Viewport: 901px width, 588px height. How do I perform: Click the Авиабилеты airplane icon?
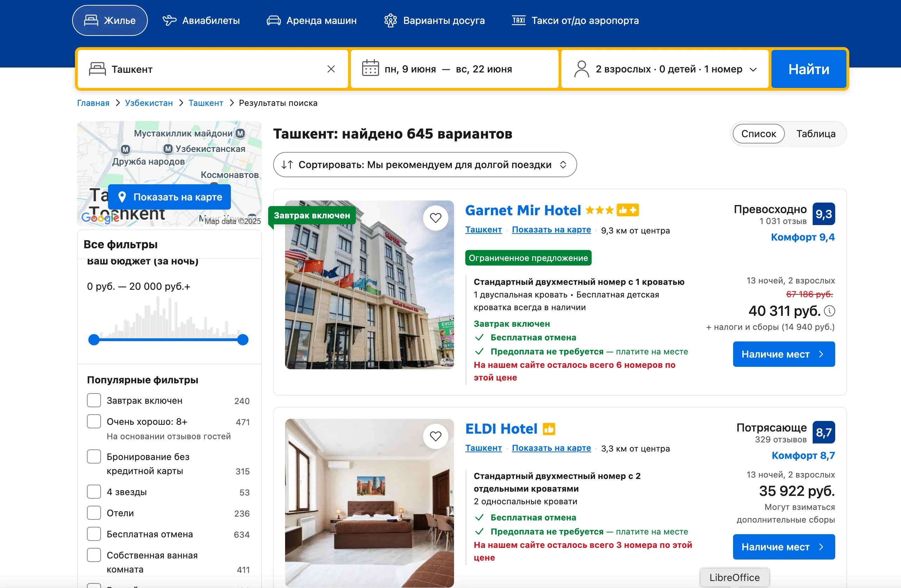coord(169,20)
